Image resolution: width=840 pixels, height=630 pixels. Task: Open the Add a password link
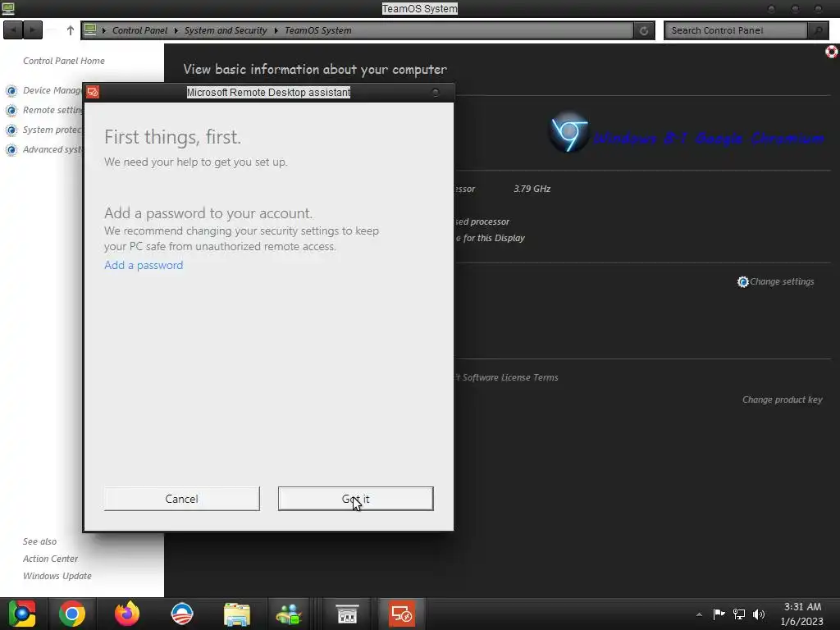coord(144,265)
